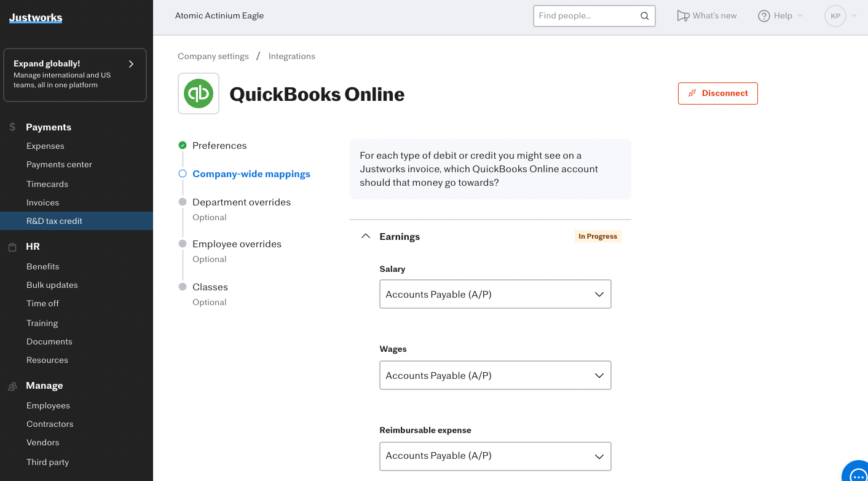Click the Company settings breadcrumb link
868x481 pixels.
(x=213, y=56)
